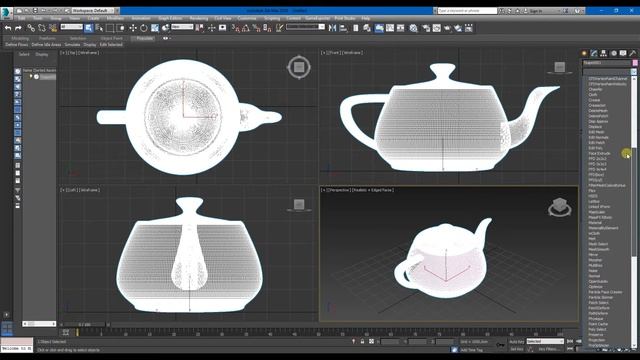Image resolution: width=640 pixels, height=360 pixels.
Task: Open the Create tab in command panel
Action: pos(584,53)
